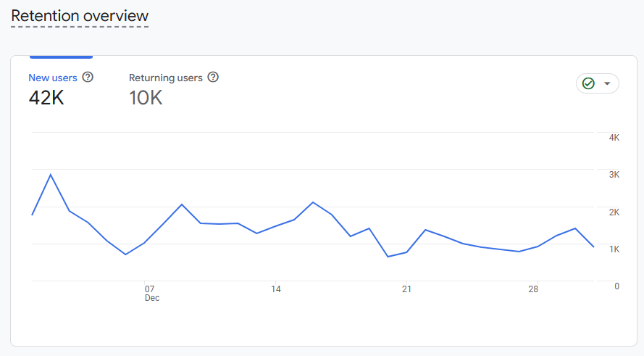Click the 0 label on the y-axis
This screenshot has height=356, width=644.
(616, 286)
